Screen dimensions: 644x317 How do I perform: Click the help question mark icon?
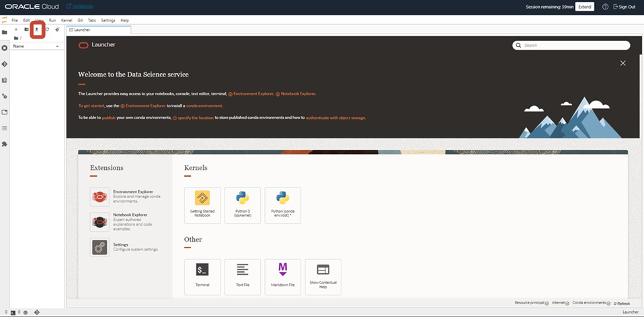click(605, 7)
